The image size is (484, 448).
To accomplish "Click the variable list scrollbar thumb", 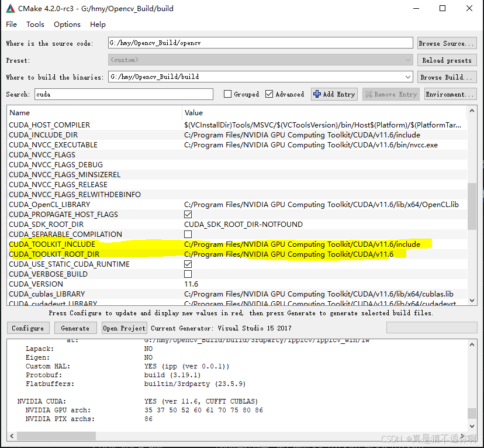I will [x=472, y=206].
